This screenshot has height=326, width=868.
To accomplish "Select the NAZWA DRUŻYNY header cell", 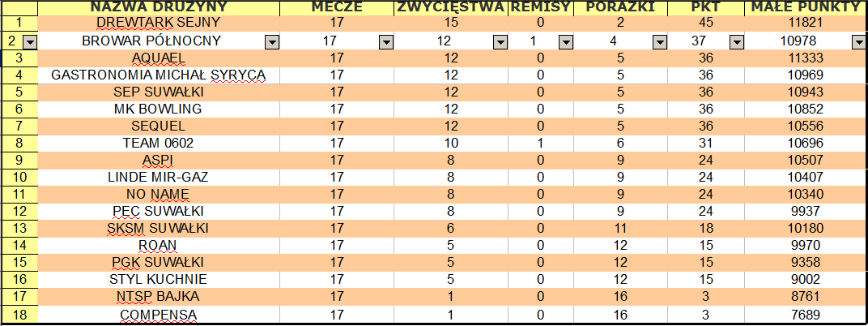I will pyautogui.click(x=159, y=8).
